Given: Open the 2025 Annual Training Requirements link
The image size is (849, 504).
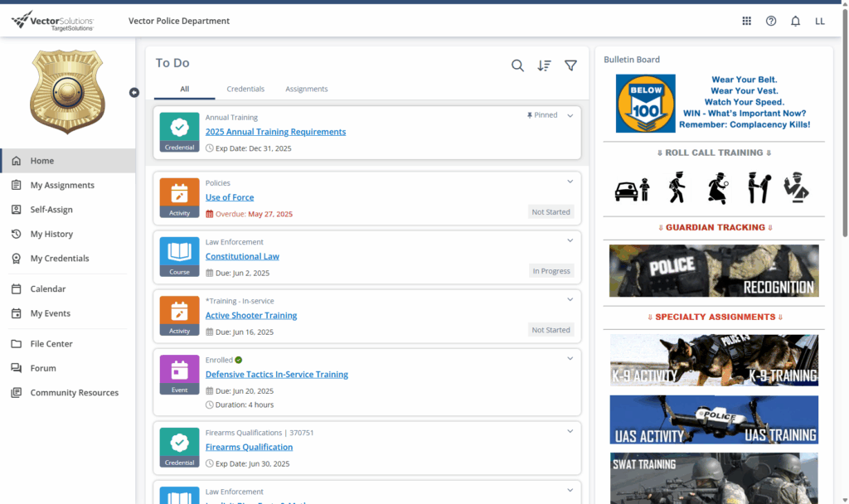Looking at the screenshot, I should click(x=275, y=131).
